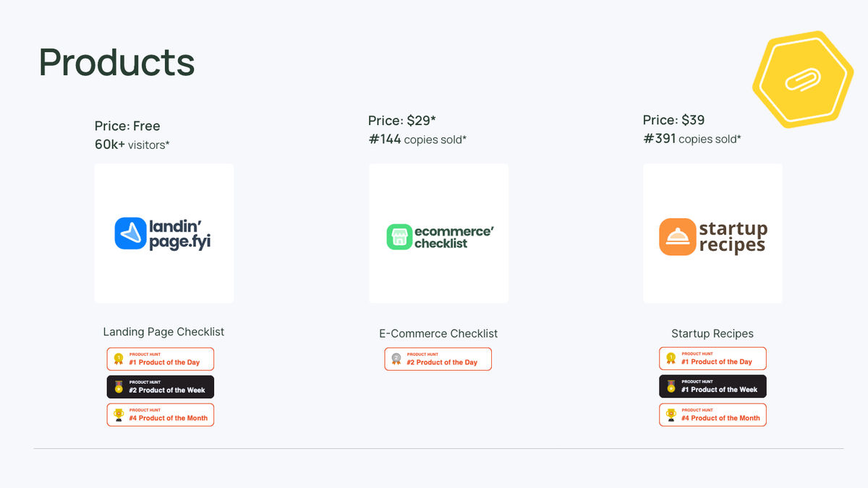This screenshot has height=488, width=868.
Task: Open Startup Recipes #4 Product of the Month badge
Action: (712, 414)
